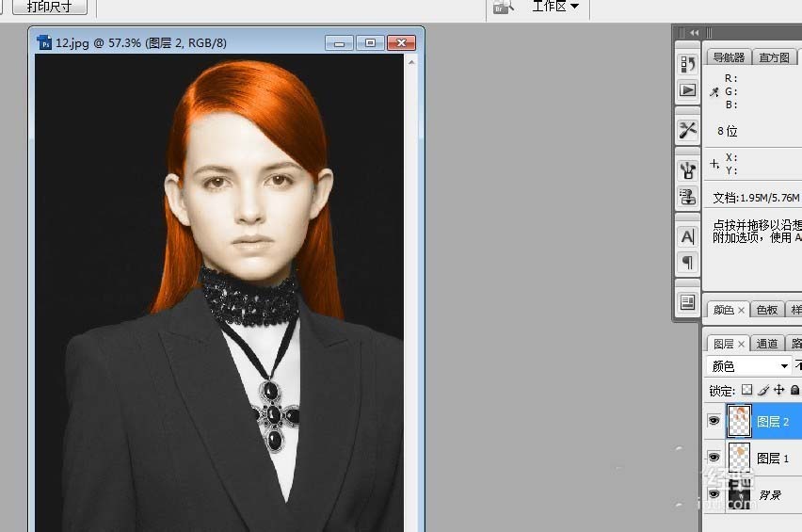Viewport: 802px width, 532px height.
Task: Open the 工作区 workspace dropdown
Action: tap(555, 7)
